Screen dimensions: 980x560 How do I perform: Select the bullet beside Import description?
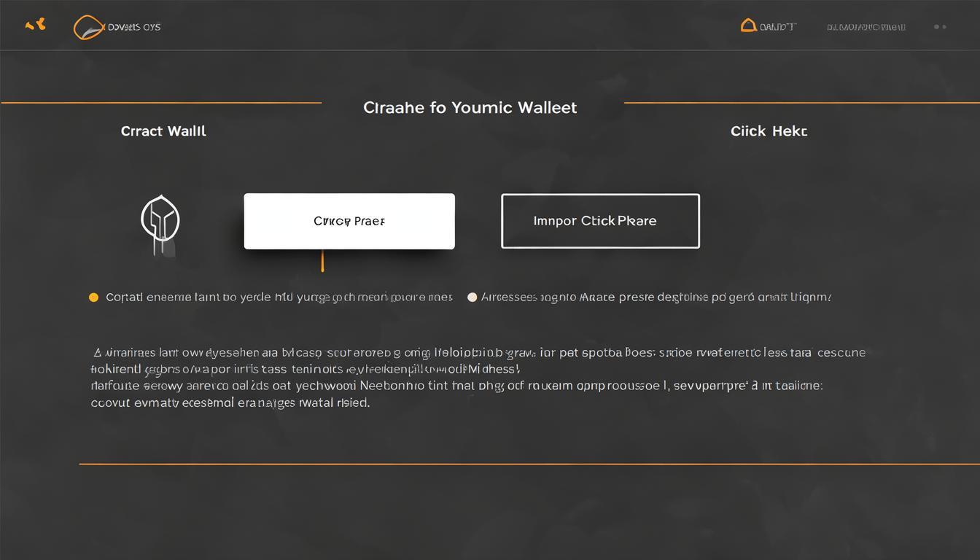coord(472,297)
